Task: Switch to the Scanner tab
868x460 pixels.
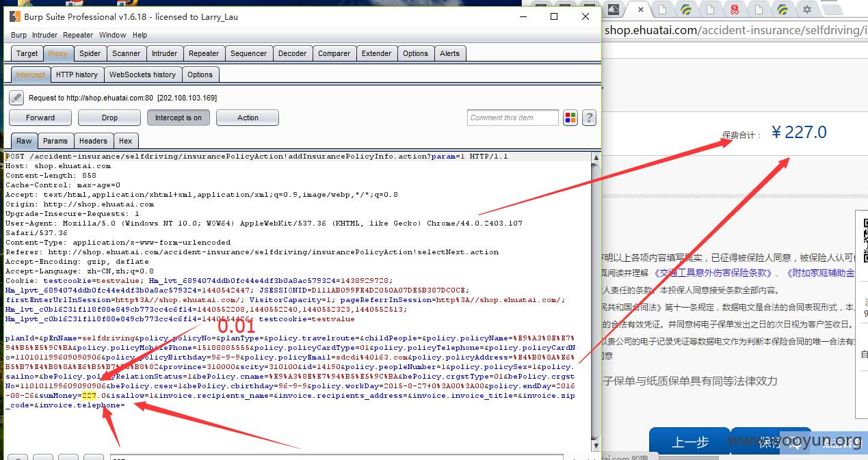Action: pos(127,53)
